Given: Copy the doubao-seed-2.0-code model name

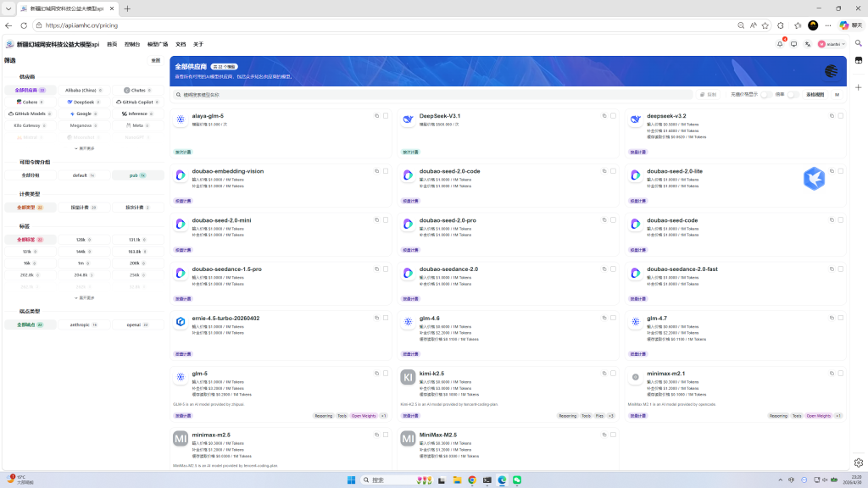Looking at the screenshot, I should [x=604, y=171].
